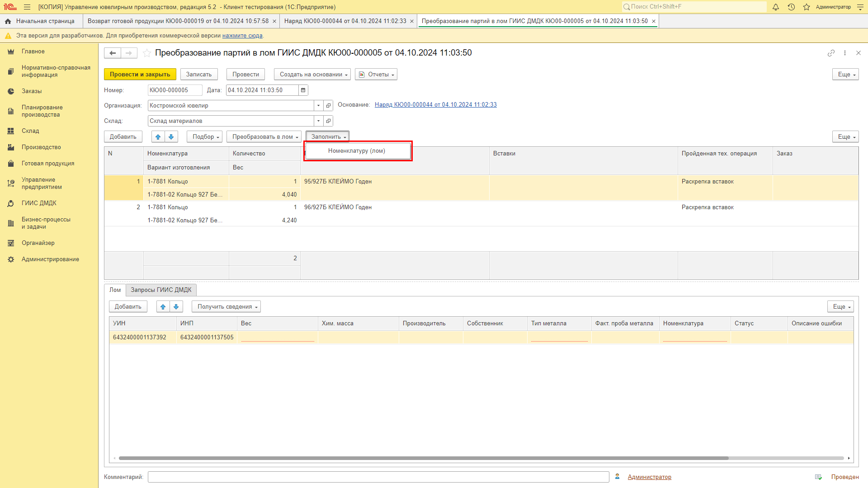Image resolution: width=868 pixels, height=488 pixels.
Task: Open Организация record with the open-form icon
Action: point(329,106)
